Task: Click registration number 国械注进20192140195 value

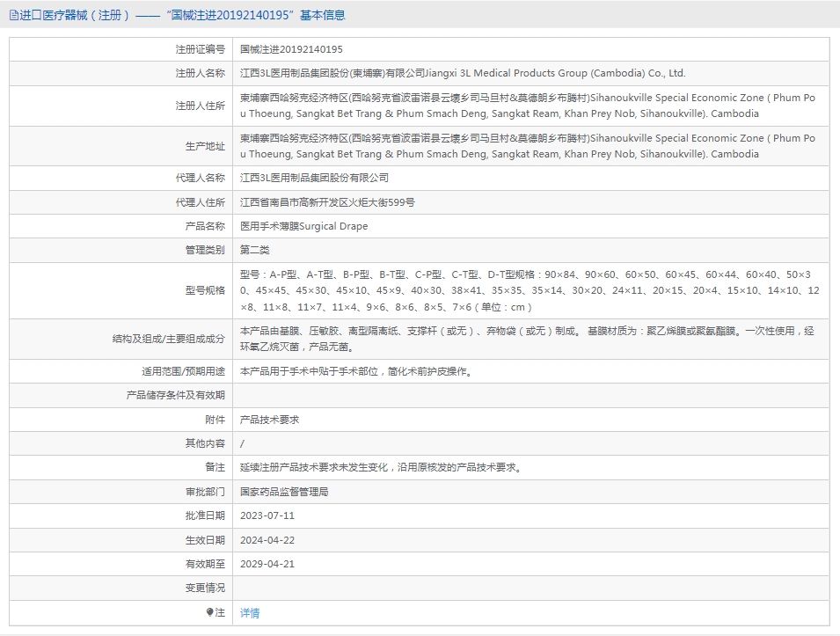Action: coord(291,49)
